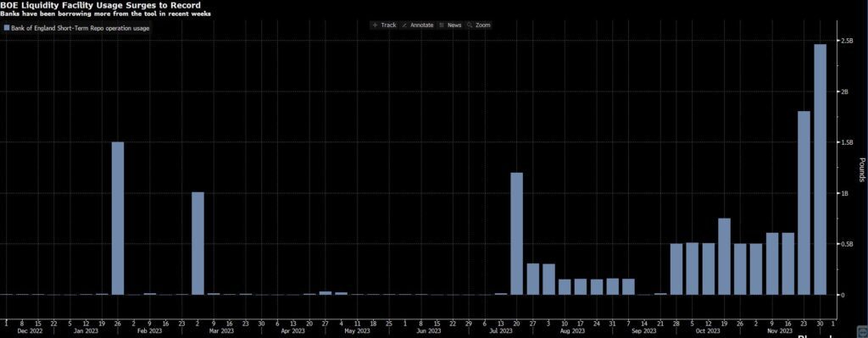The width and height of the screenshot is (868, 338).
Task: Click the Track crosshair icon
Action: (375, 25)
